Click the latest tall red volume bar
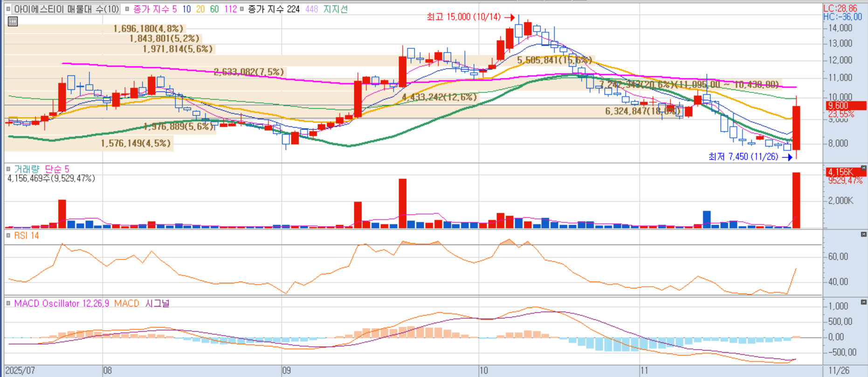 pos(796,200)
